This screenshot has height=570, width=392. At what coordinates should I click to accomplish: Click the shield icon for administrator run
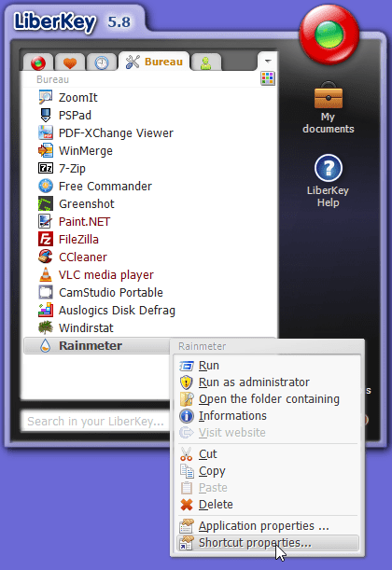tap(187, 382)
